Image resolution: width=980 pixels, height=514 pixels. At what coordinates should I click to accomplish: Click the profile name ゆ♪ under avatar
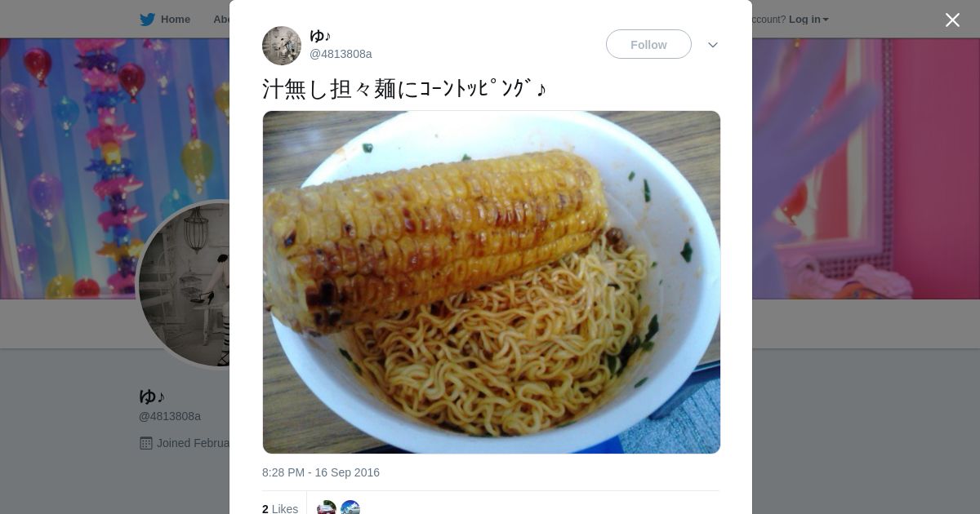pyautogui.click(x=152, y=397)
